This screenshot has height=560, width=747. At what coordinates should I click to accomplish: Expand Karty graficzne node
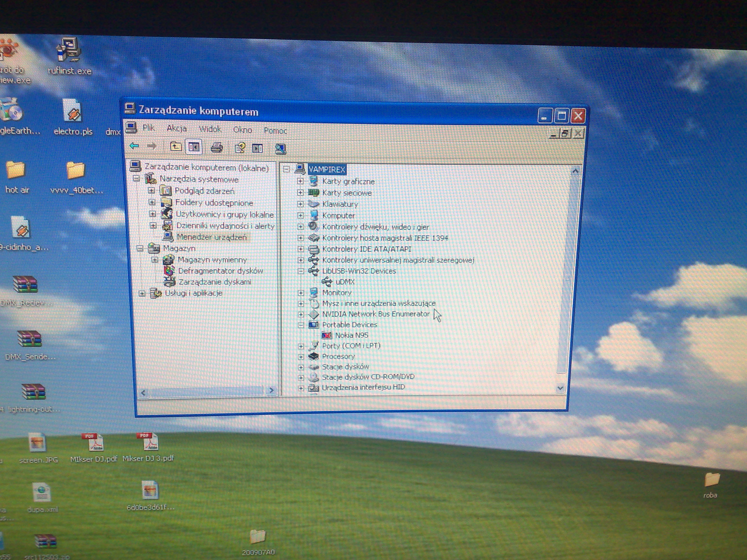pos(300,181)
